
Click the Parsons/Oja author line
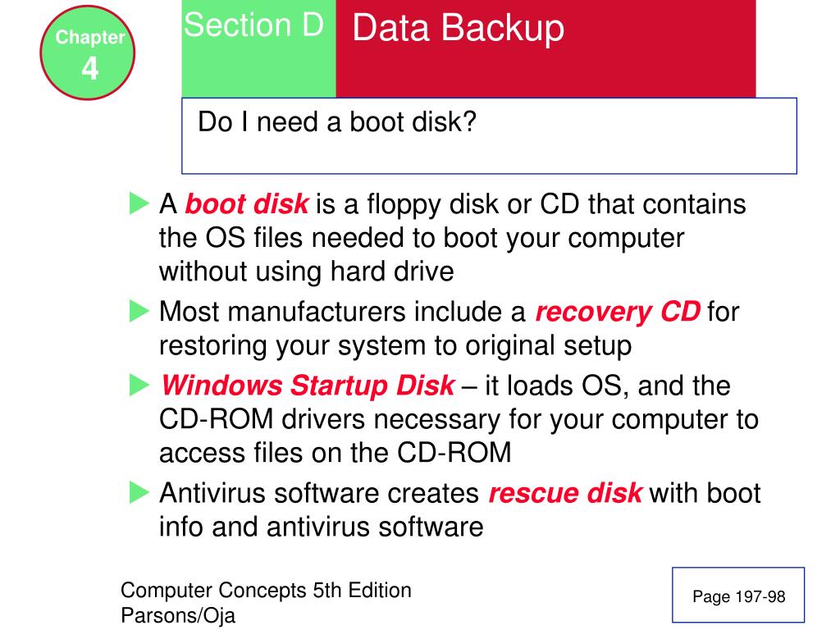178,615
